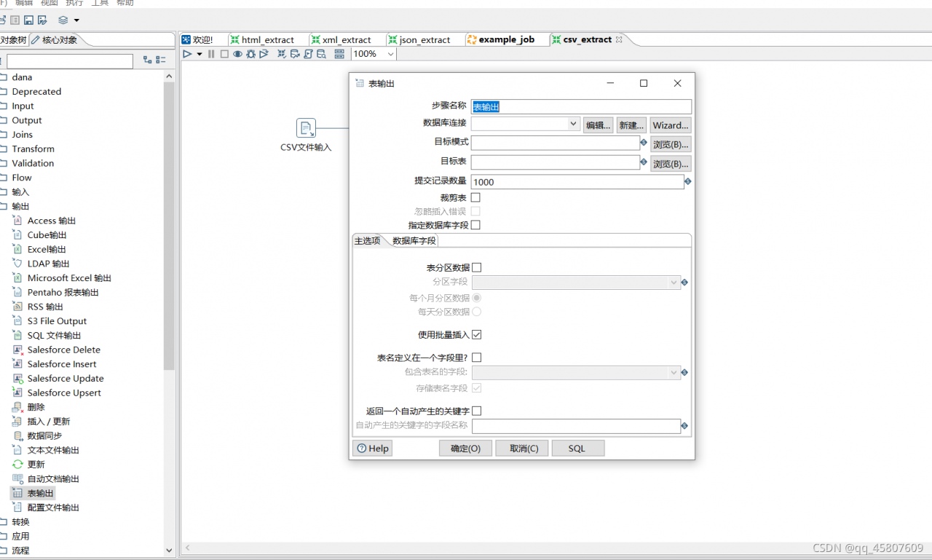Cancel the dialog with 取消(C)

pyautogui.click(x=522, y=448)
